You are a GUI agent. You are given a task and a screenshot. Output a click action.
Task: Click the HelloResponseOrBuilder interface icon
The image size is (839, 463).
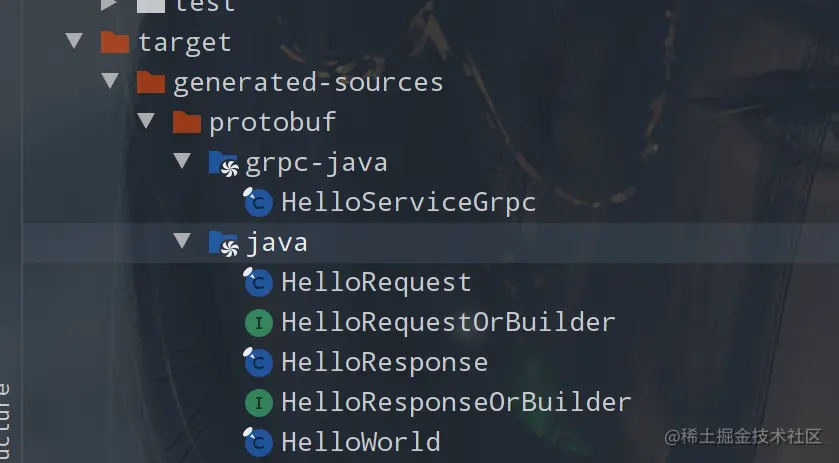259,403
